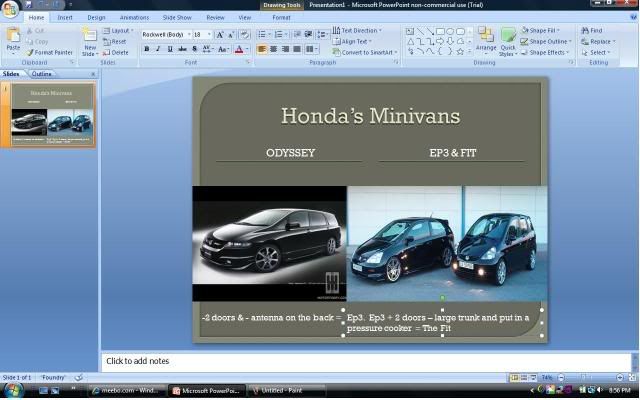
Task: Open the Shape Outline dropdown
Action: (546, 42)
